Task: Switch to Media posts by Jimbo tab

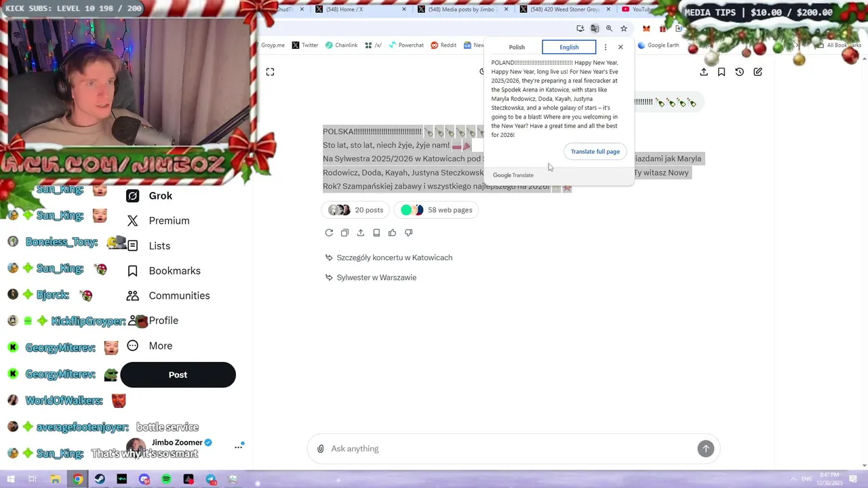Action: point(463,9)
